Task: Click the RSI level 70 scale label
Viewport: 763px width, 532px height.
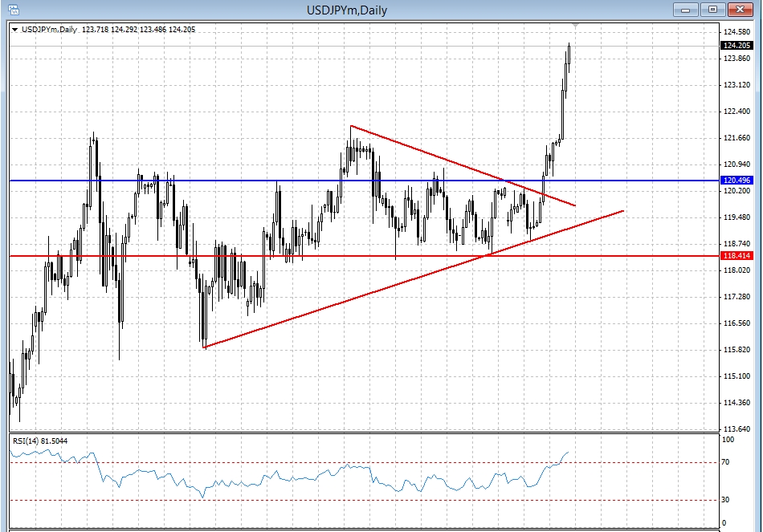Action: point(725,462)
